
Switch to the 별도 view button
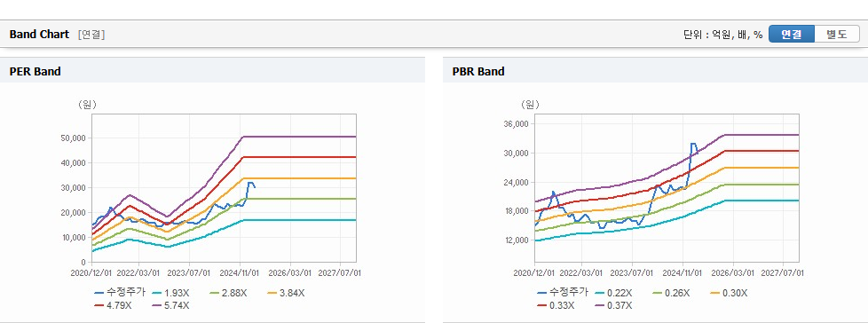point(837,35)
